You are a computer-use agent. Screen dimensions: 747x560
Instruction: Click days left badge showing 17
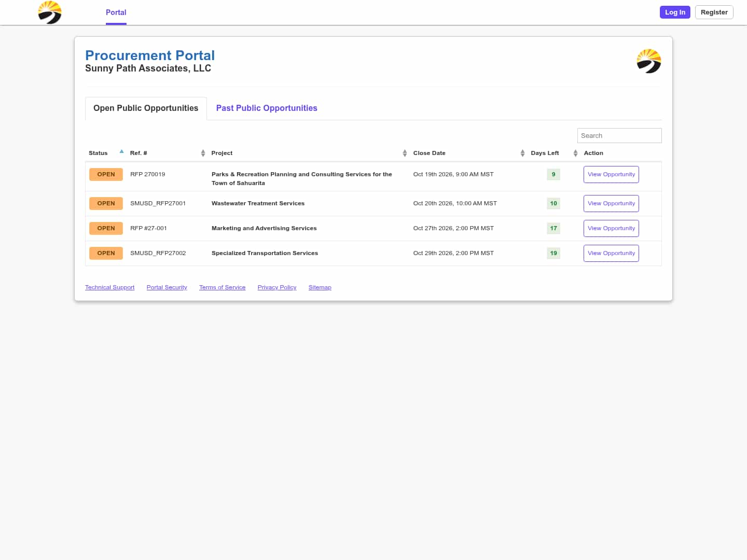point(554,228)
